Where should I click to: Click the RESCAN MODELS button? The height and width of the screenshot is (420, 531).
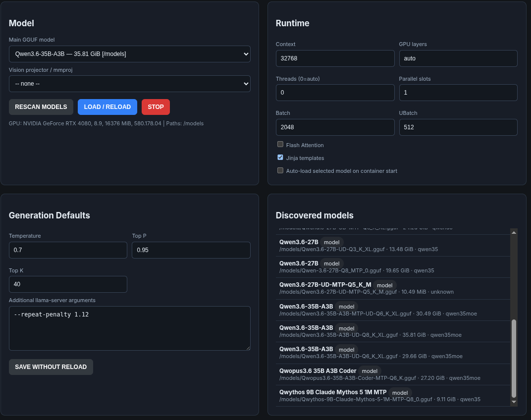point(41,107)
